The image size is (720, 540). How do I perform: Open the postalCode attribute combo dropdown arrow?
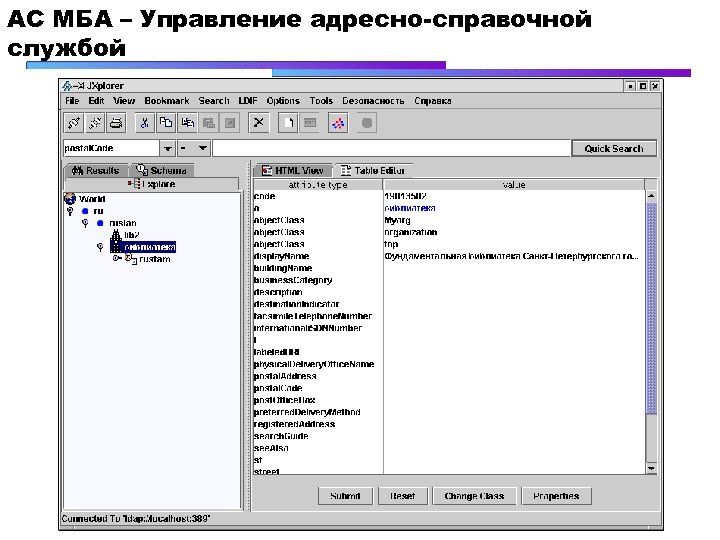(168, 148)
